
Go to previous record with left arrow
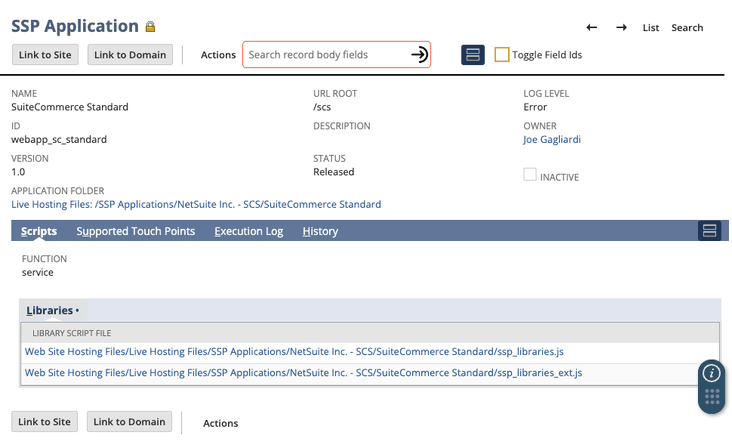(591, 28)
